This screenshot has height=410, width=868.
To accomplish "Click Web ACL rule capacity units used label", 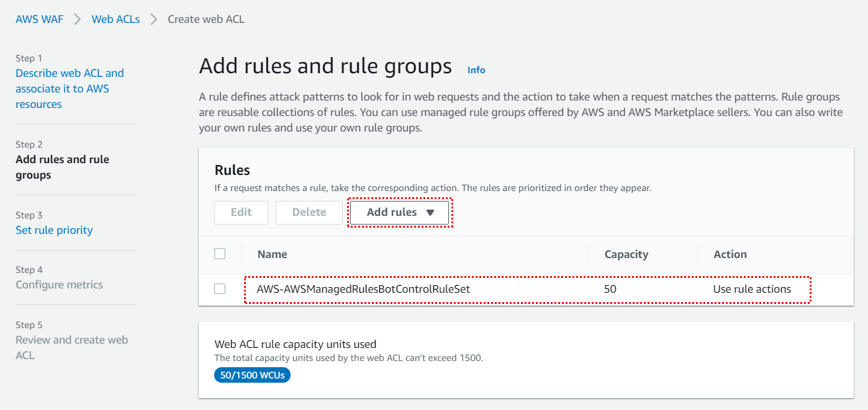I will pos(296,344).
